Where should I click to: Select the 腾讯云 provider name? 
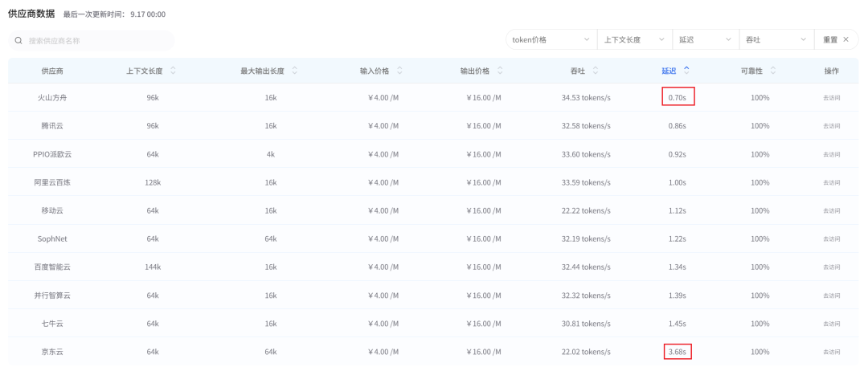(52, 126)
